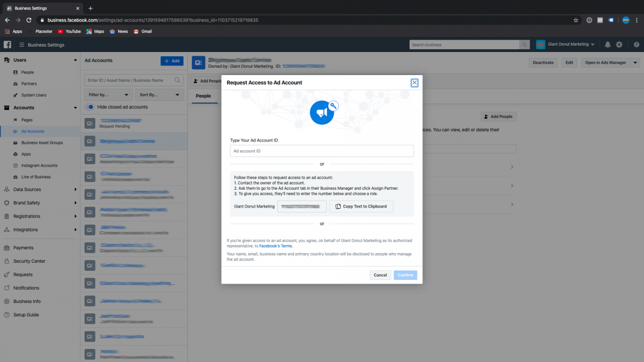Open the settings gear icon in the top bar
The height and width of the screenshot is (362, 644).
[619, 45]
